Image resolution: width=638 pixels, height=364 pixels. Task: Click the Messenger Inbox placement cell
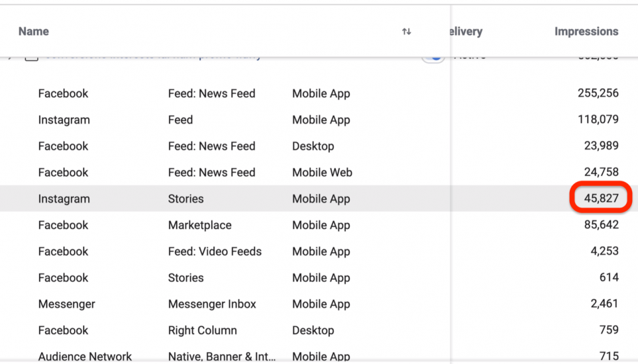pyautogui.click(x=212, y=304)
